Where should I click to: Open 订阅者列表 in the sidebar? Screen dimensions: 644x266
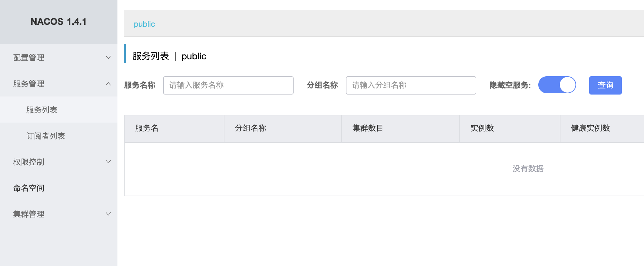46,136
